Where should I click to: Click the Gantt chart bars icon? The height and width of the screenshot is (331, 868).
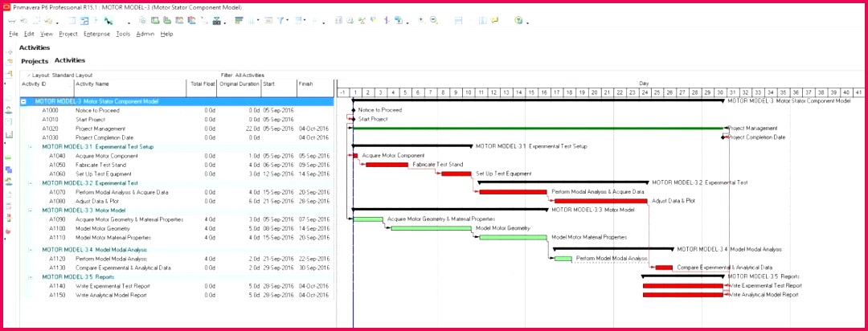click(x=240, y=21)
